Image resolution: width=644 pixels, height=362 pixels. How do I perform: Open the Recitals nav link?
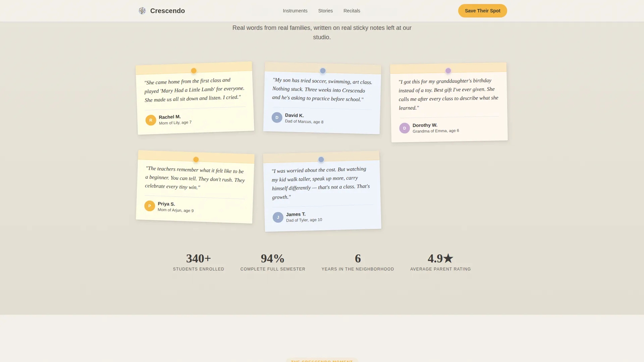pyautogui.click(x=352, y=11)
